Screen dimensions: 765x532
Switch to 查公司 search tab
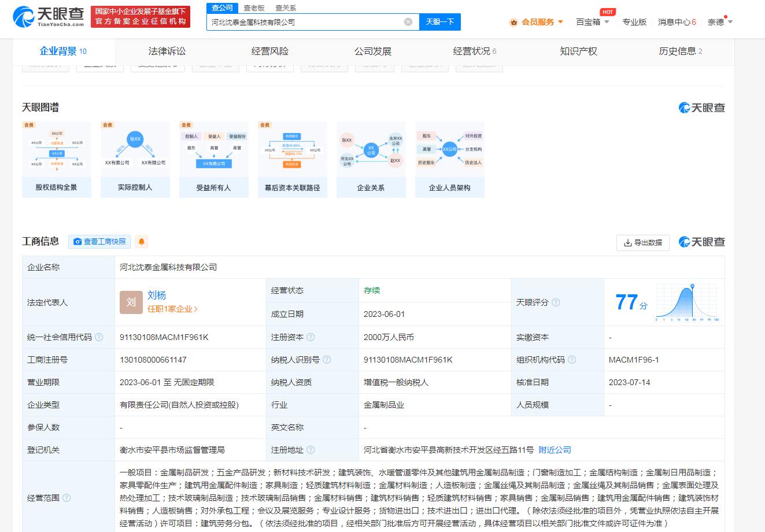[222, 8]
